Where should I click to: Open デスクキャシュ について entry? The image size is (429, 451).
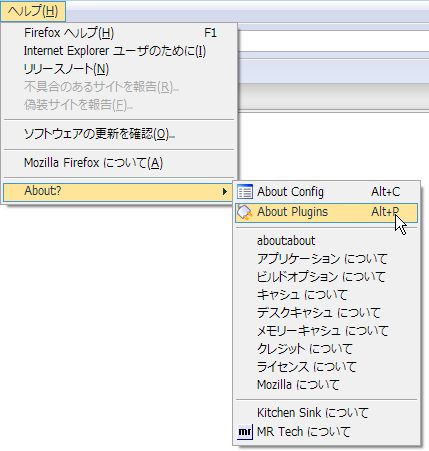pyautogui.click(x=326, y=313)
